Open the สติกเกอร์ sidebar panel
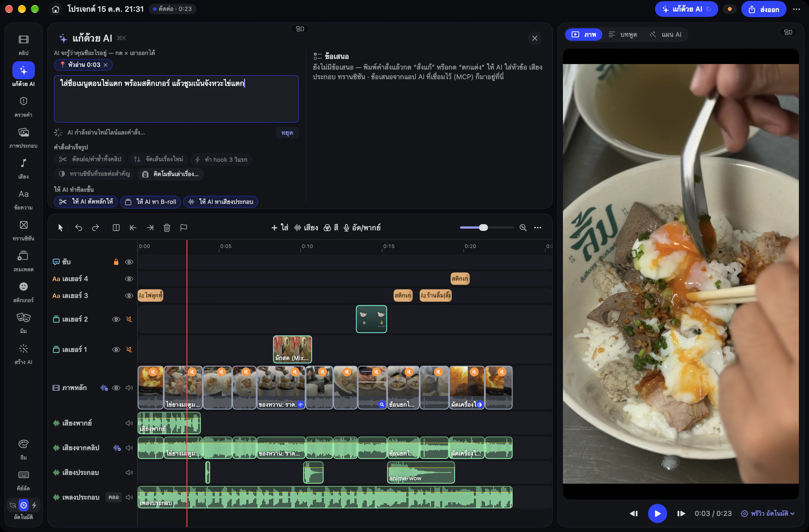The image size is (809, 532). (23, 293)
